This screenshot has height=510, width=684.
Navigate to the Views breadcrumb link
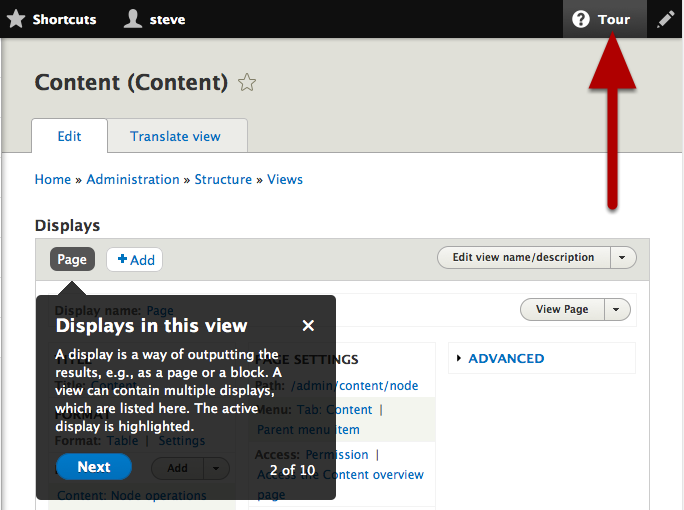[x=285, y=180]
